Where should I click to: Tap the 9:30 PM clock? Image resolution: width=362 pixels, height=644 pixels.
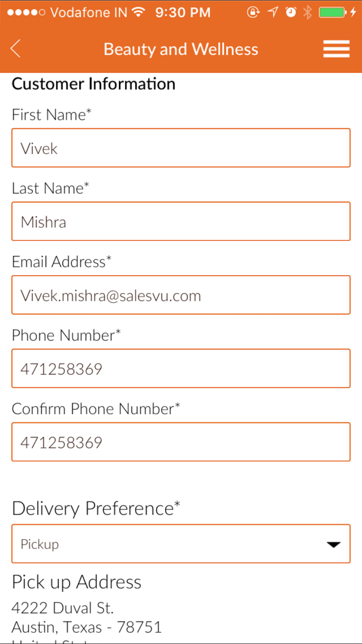[x=183, y=13]
